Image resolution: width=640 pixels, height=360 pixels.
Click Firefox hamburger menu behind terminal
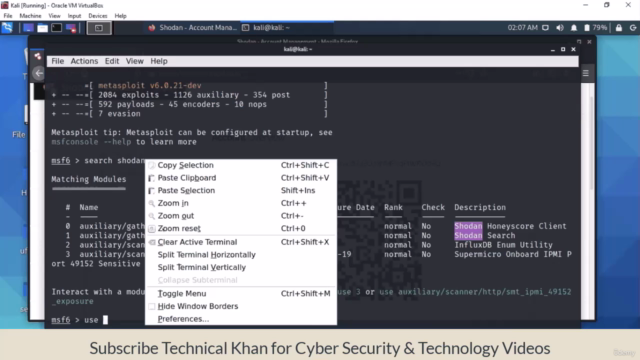[586, 73]
